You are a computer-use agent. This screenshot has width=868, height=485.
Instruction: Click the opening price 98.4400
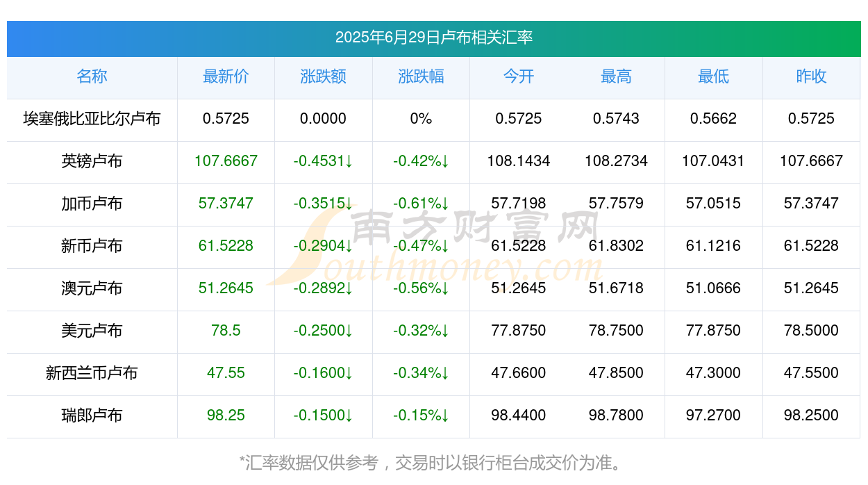[x=519, y=416]
